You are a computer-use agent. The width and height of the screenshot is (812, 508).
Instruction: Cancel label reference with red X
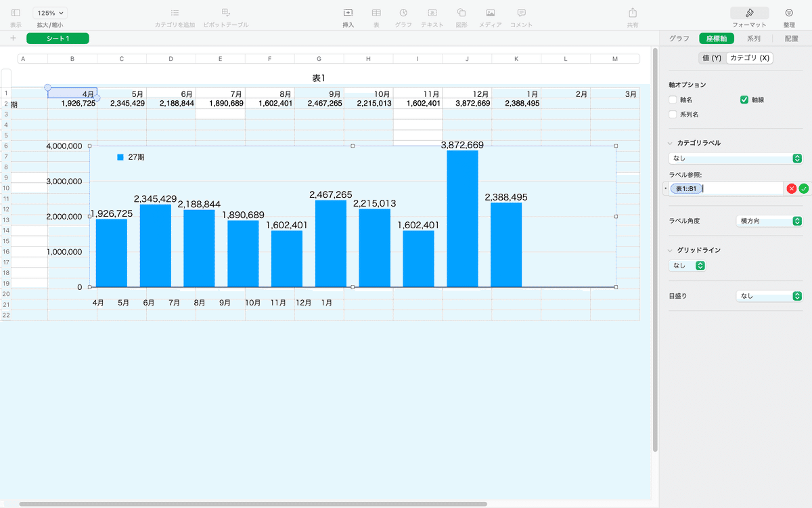click(792, 189)
